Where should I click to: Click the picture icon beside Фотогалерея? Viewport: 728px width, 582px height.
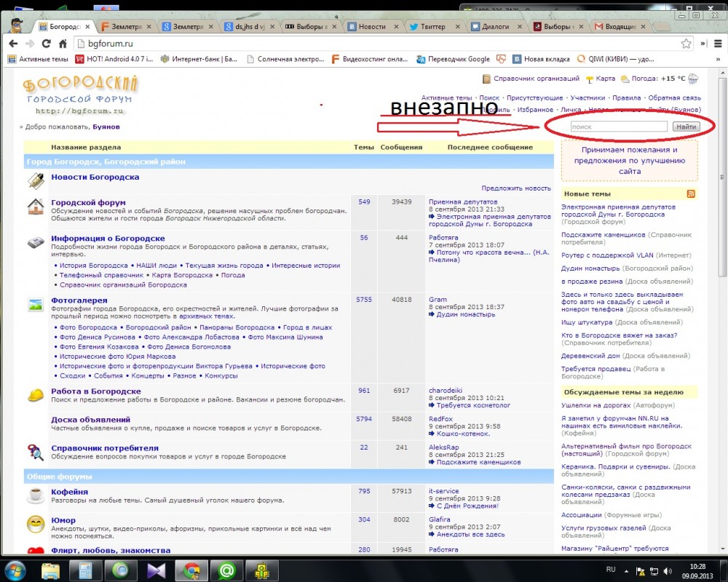[x=35, y=305]
